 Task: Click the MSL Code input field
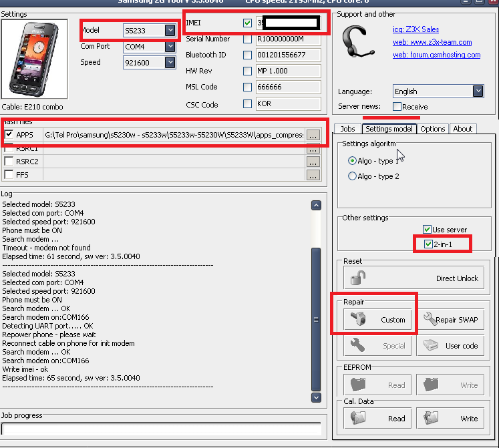(289, 87)
